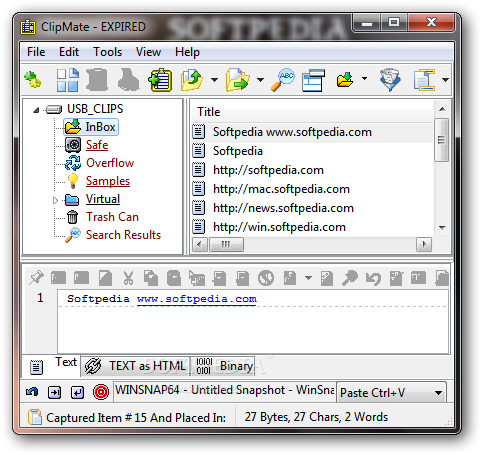Viewport: 482px width, 455px height.
Task: Click the document layout icon at toolbar end
Action: 424,80
